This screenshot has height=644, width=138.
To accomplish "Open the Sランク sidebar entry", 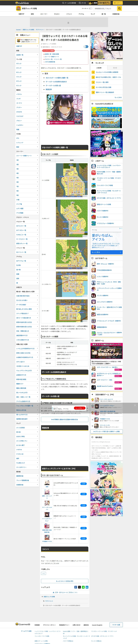I will [x=27, y=64].
